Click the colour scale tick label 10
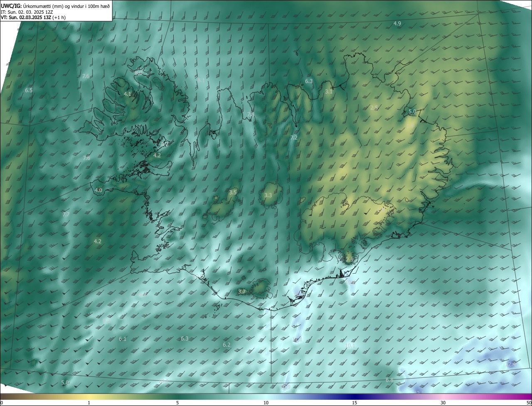The height and width of the screenshot is (406, 532). click(x=266, y=403)
